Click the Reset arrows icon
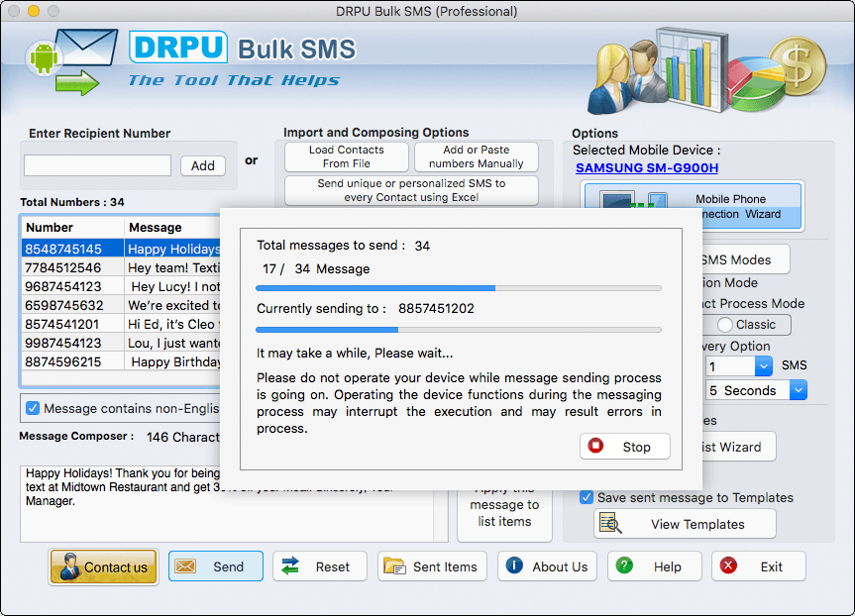Image resolution: width=855 pixels, height=616 pixels. click(290, 565)
